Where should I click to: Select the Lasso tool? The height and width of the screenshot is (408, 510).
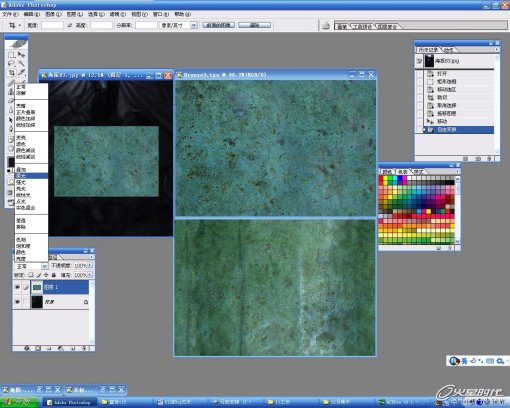pos(11,63)
